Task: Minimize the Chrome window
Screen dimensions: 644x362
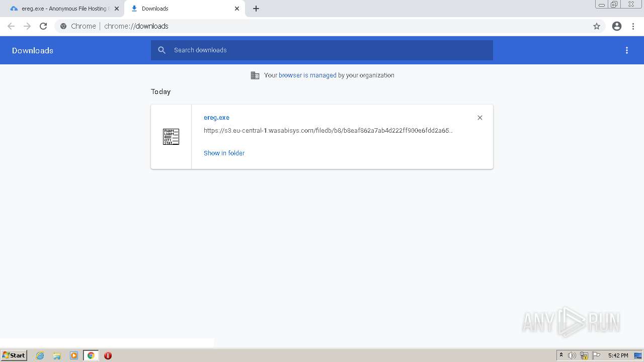Action: (x=602, y=5)
